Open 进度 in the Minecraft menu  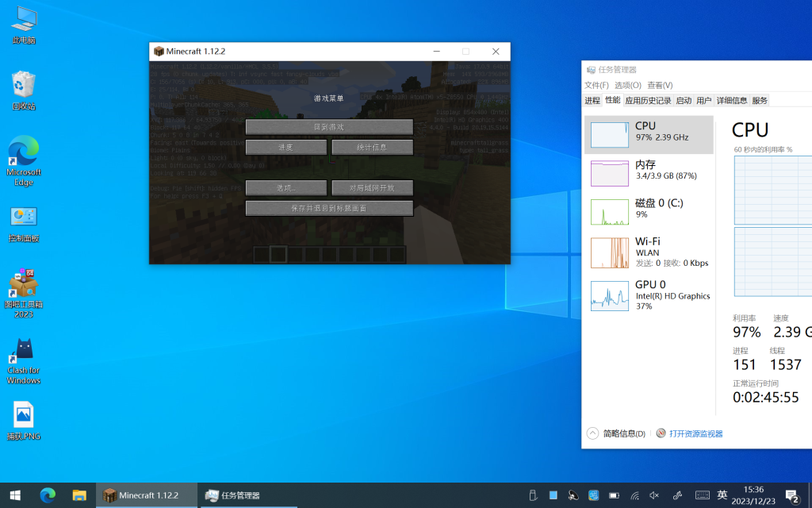(285, 147)
